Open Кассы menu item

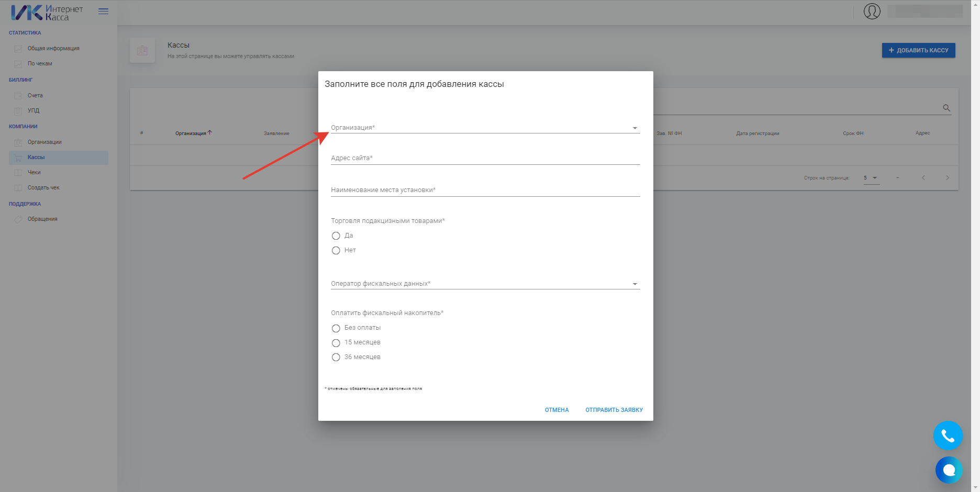(x=59, y=158)
